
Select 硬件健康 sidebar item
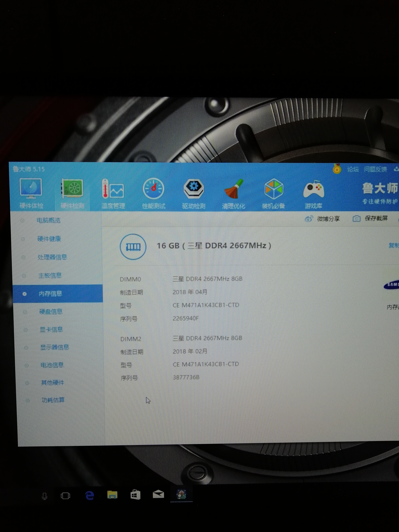pos(49,239)
